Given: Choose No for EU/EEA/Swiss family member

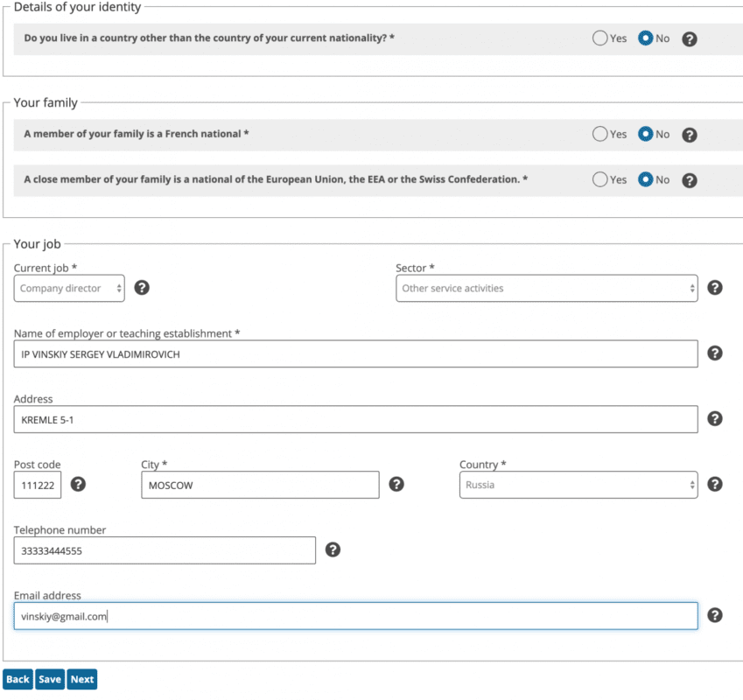Looking at the screenshot, I should (x=646, y=179).
